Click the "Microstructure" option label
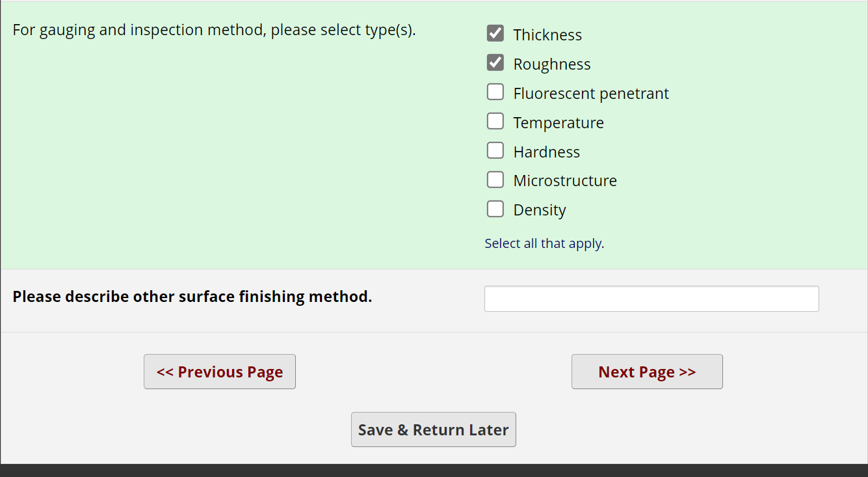Viewport: 868px width, 477px height. click(565, 181)
